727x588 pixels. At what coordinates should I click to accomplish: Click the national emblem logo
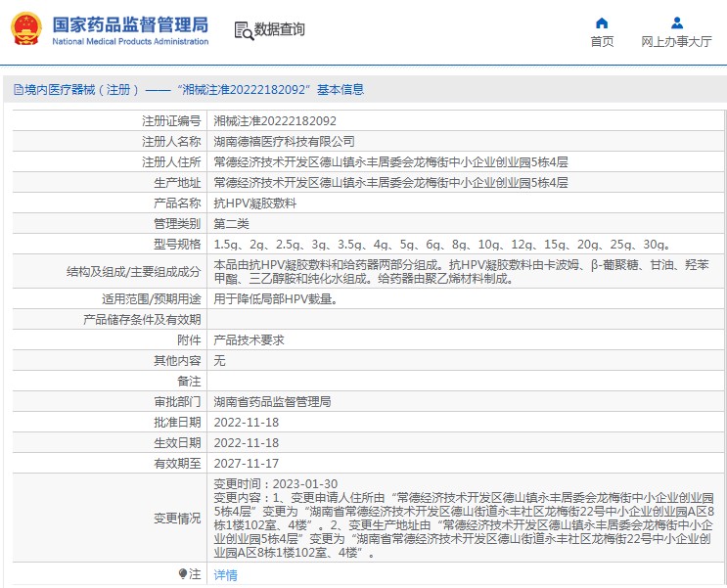[25, 29]
